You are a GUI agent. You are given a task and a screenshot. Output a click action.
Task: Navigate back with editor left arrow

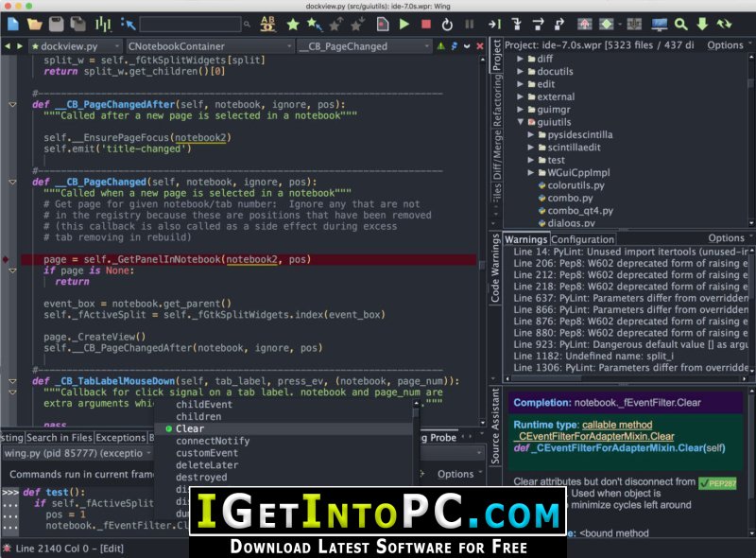[x=8, y=46]
